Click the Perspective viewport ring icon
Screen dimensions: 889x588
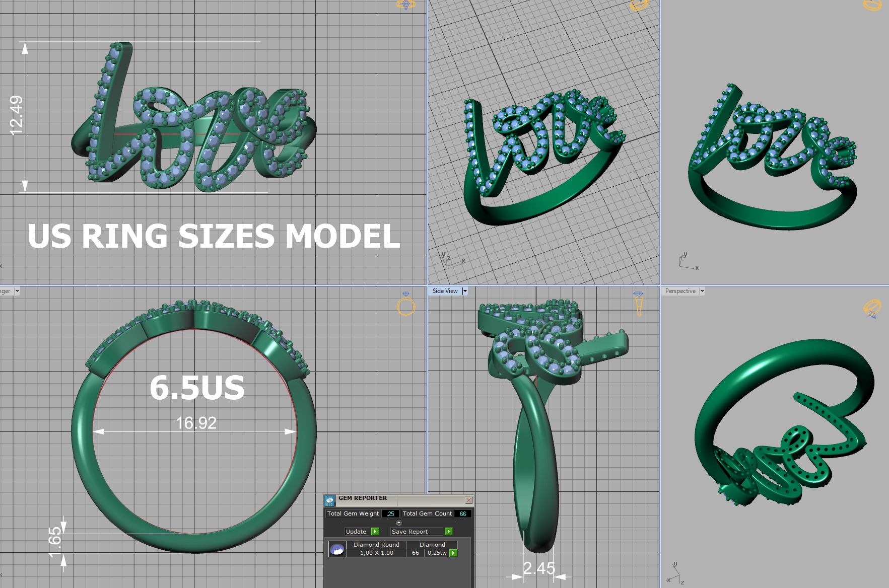tap(872, 308)
